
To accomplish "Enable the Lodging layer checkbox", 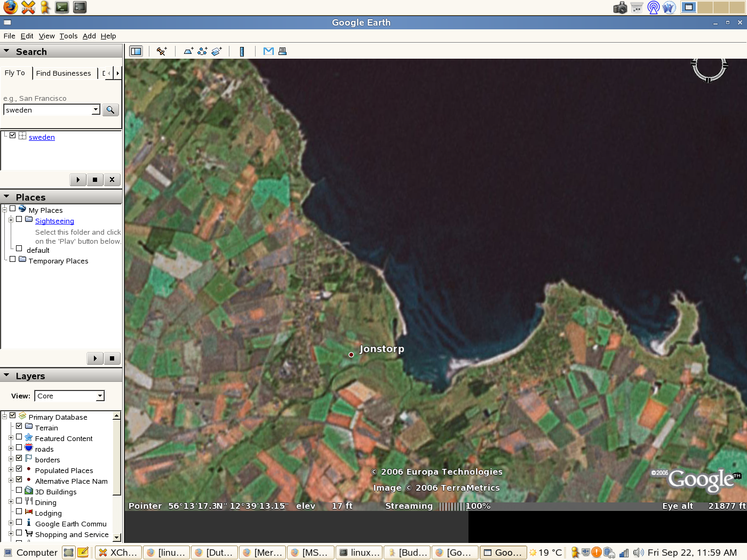I will click(19, 511).
